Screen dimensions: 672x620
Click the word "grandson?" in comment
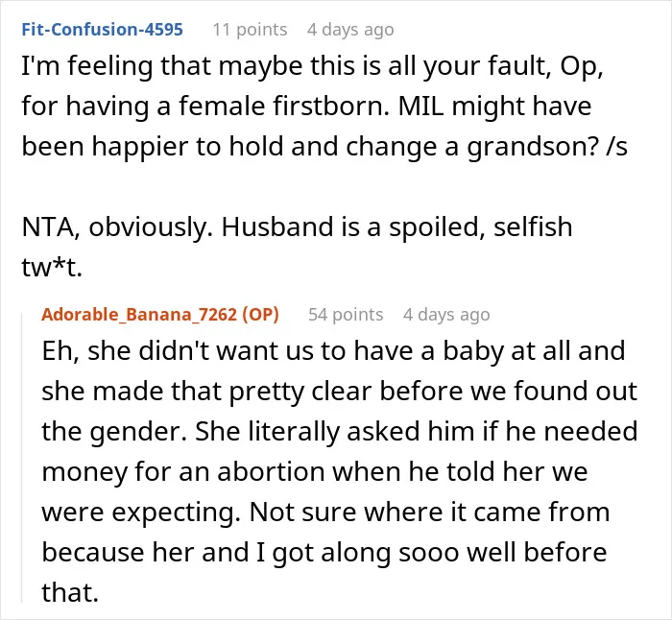tap(533, 148)
